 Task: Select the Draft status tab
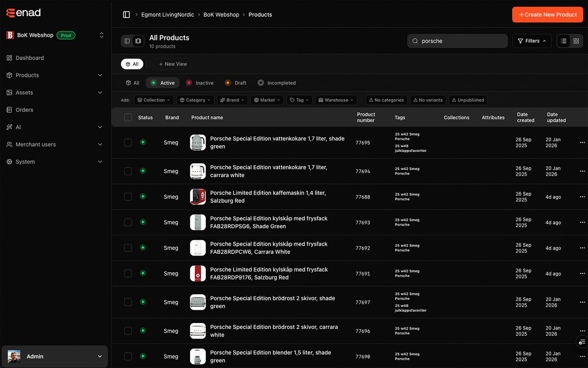pyautogui.click(x=236, y=83)
